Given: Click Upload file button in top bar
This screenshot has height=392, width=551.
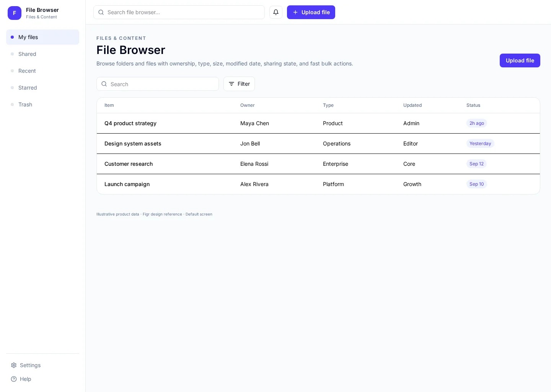Looking at the screenshot, I should click(x=311, y=12).
